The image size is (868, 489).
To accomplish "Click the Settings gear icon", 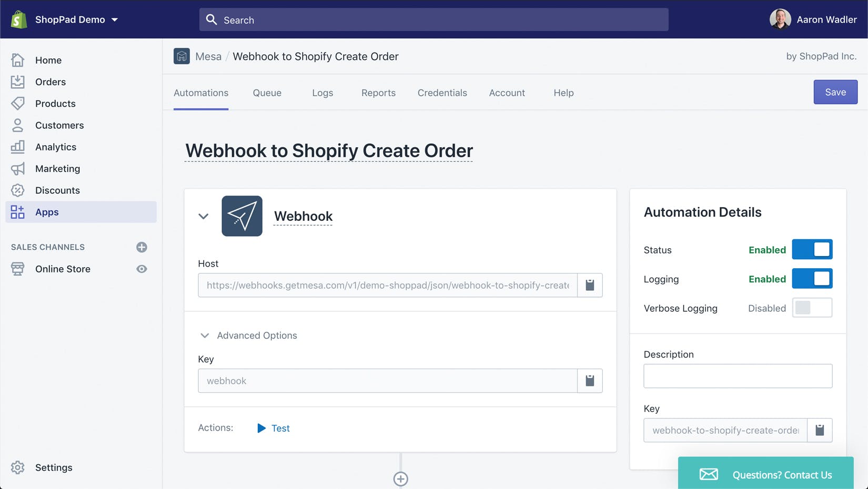I will 17,467.
